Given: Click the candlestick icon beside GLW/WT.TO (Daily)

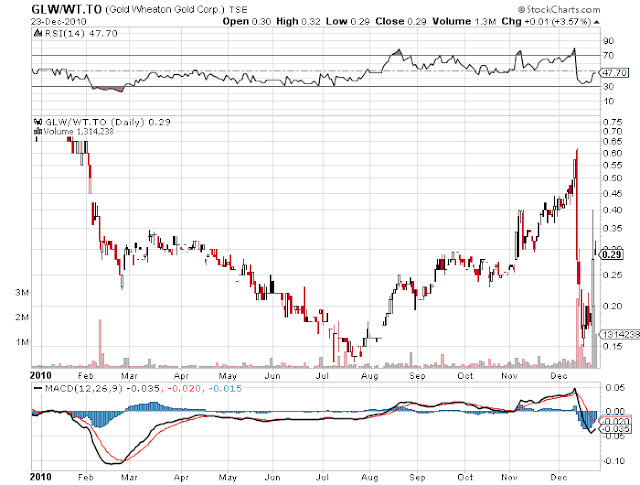Looking at the screenshot, I should 38,122.
